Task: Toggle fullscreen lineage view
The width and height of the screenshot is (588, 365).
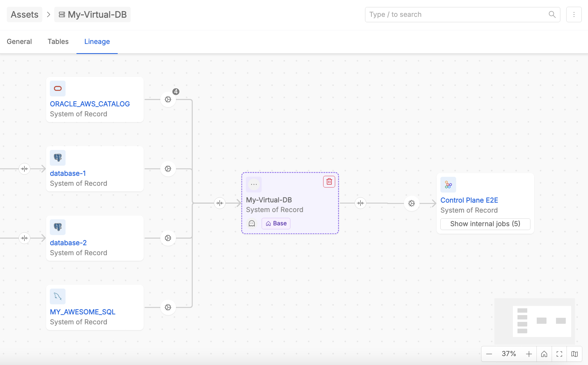Action: coord(559,354)
